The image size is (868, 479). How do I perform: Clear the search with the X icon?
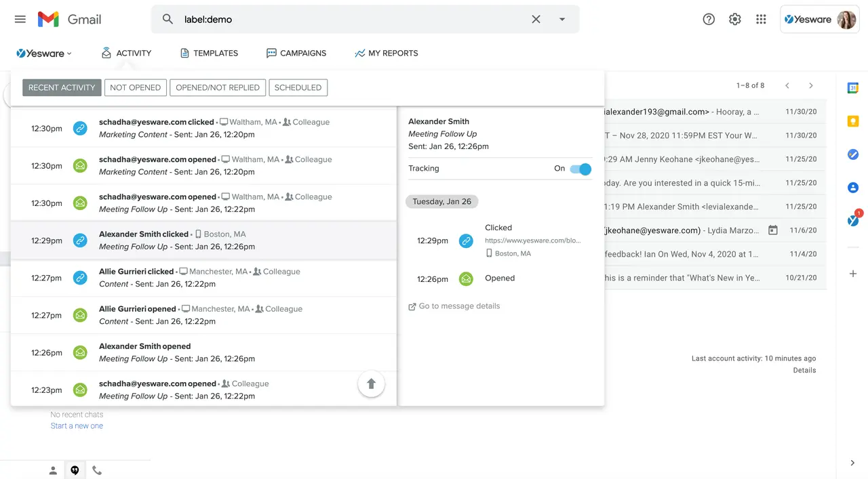[x=536, y=19]
